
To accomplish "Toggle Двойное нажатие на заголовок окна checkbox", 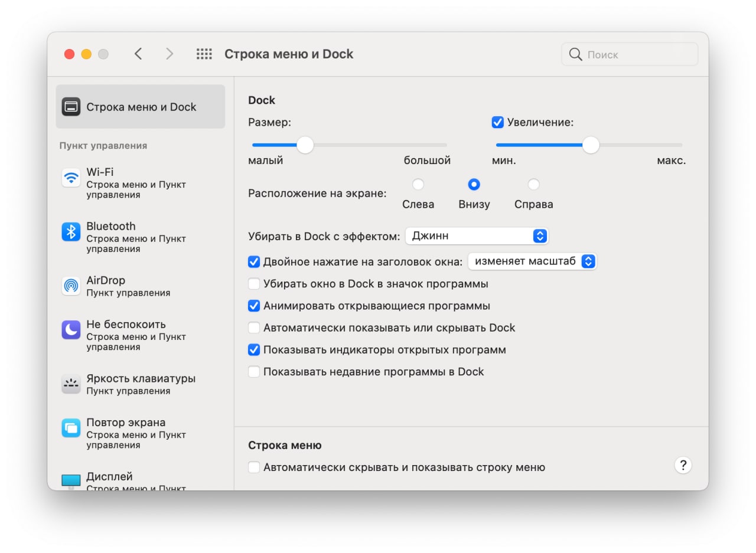I will [x=254, y=261].
